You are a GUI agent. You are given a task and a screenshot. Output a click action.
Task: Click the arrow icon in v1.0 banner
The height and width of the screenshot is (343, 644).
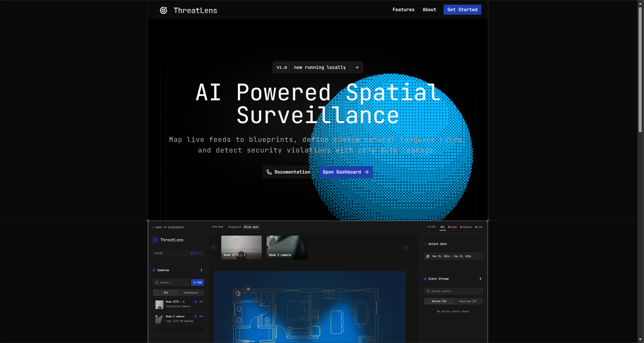(357, 67)
